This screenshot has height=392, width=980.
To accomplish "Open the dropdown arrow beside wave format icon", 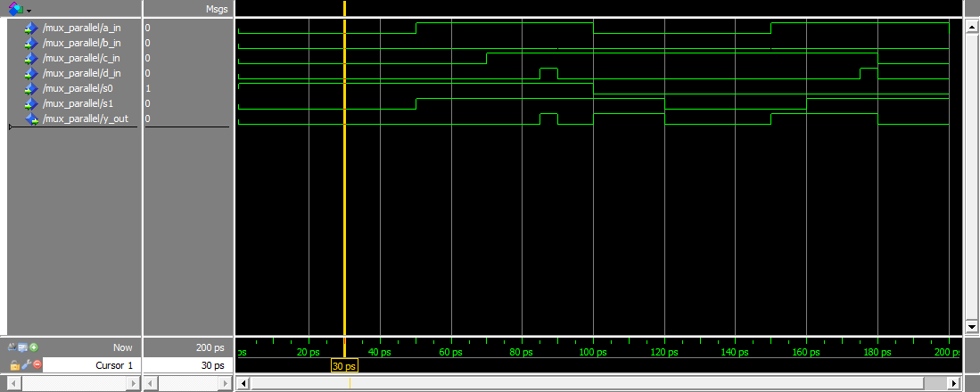I will (x=29, y=9).
